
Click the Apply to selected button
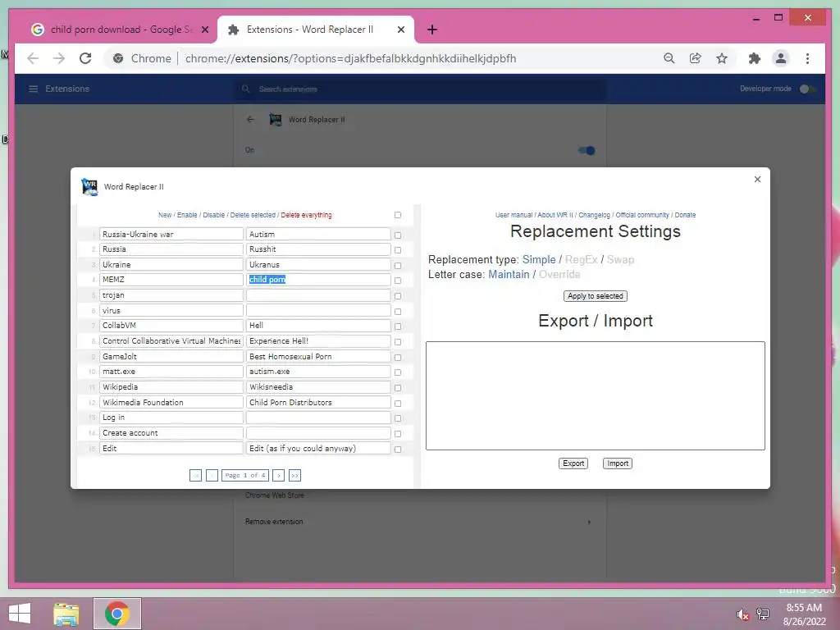[596, 296]
